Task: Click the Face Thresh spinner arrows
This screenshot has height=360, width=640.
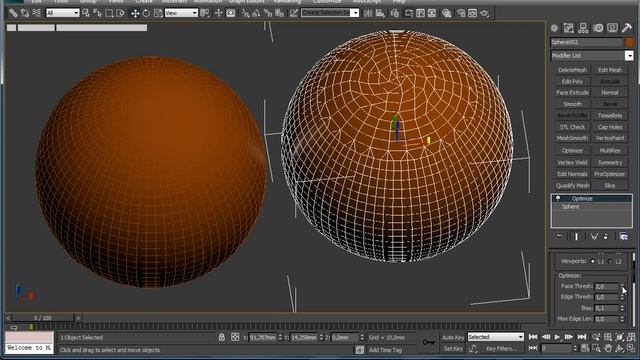Action: coord(622,286)
